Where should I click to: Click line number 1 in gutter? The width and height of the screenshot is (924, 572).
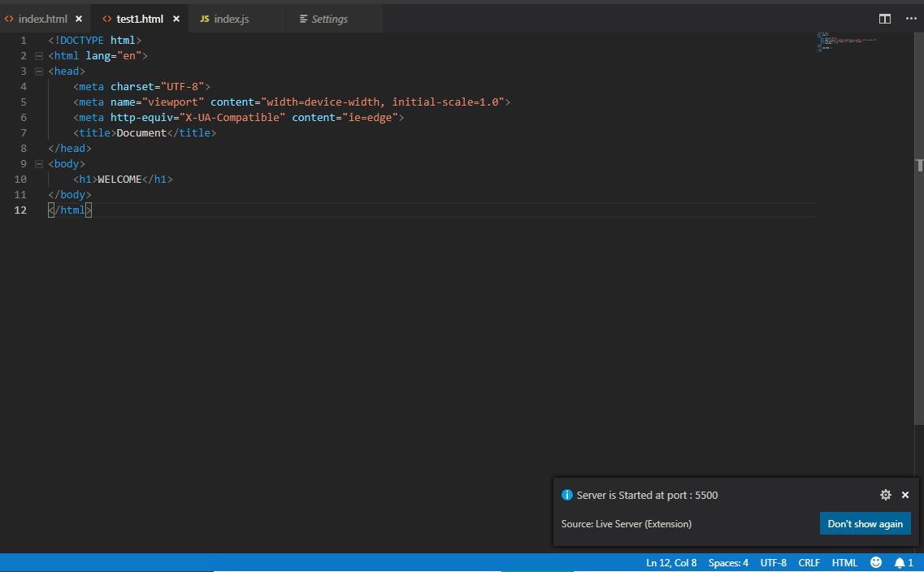23,40
